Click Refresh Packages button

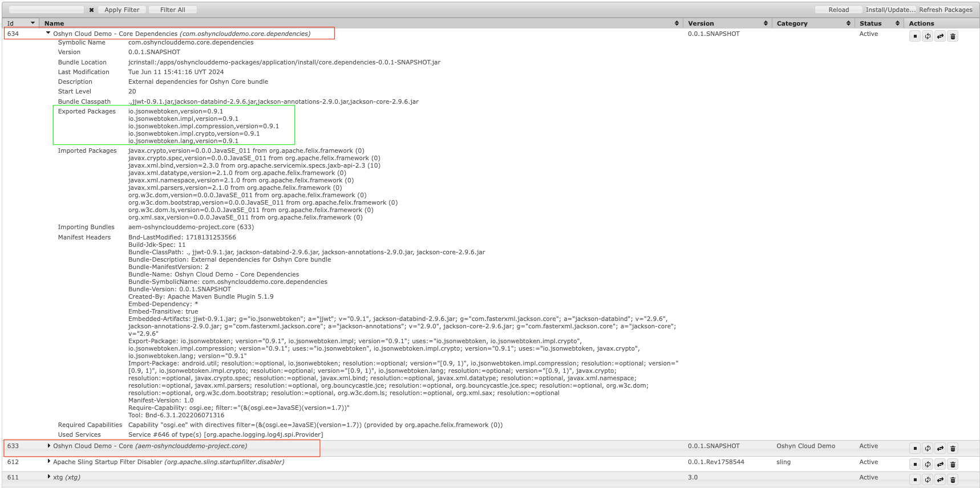point(946,10)
